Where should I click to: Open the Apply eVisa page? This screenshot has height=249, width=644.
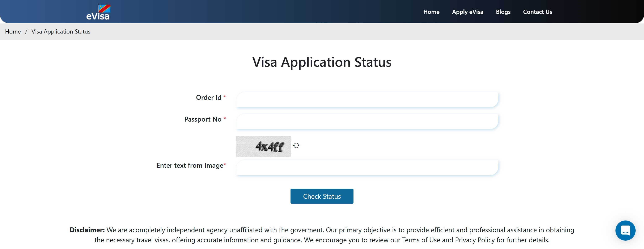(x=467, y=12)
